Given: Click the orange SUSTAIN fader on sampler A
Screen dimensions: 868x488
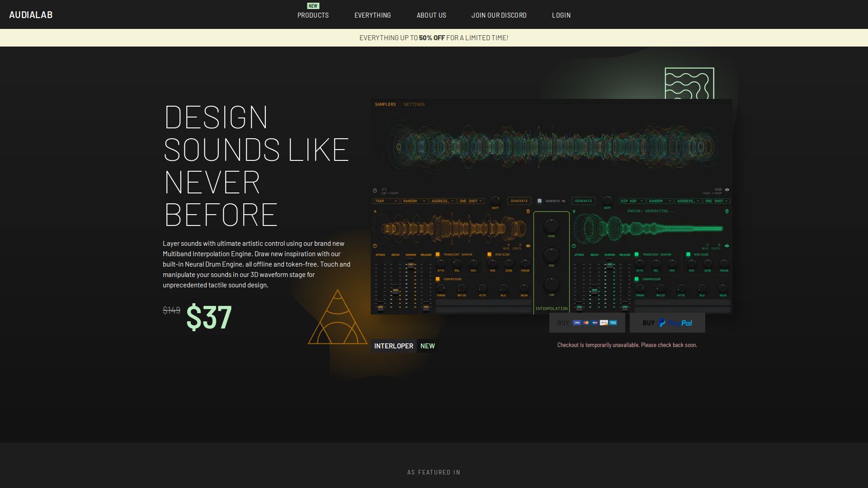Looking at the screenshot, I should 410,265.
